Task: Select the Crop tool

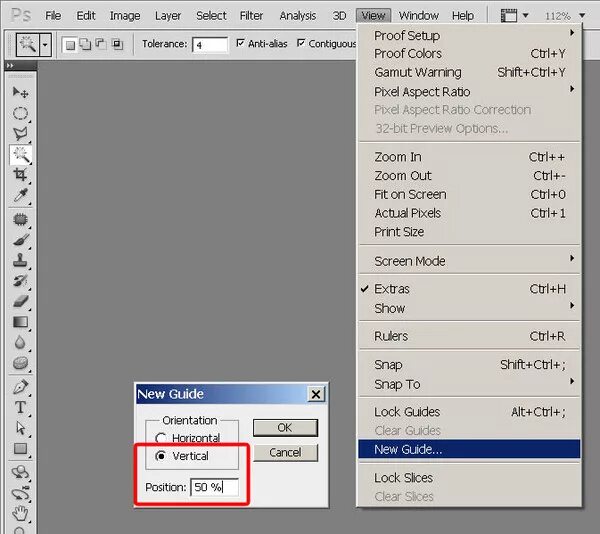Action: click(20, 175)
